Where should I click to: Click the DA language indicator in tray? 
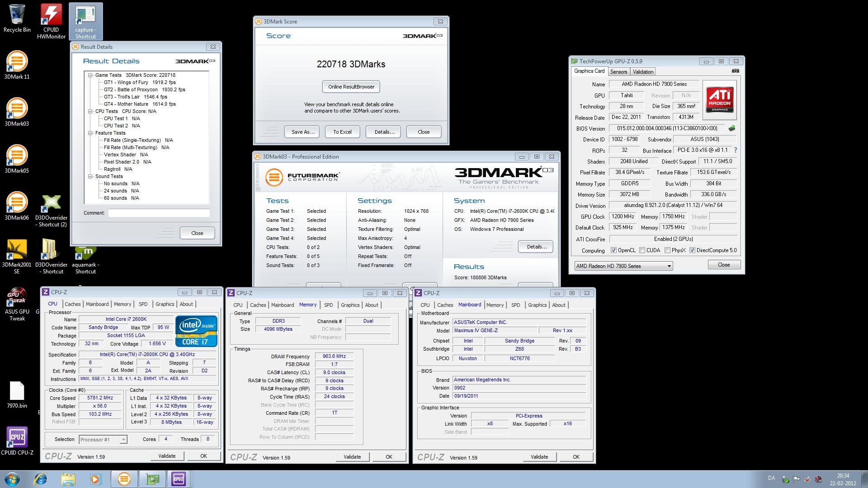772,478
